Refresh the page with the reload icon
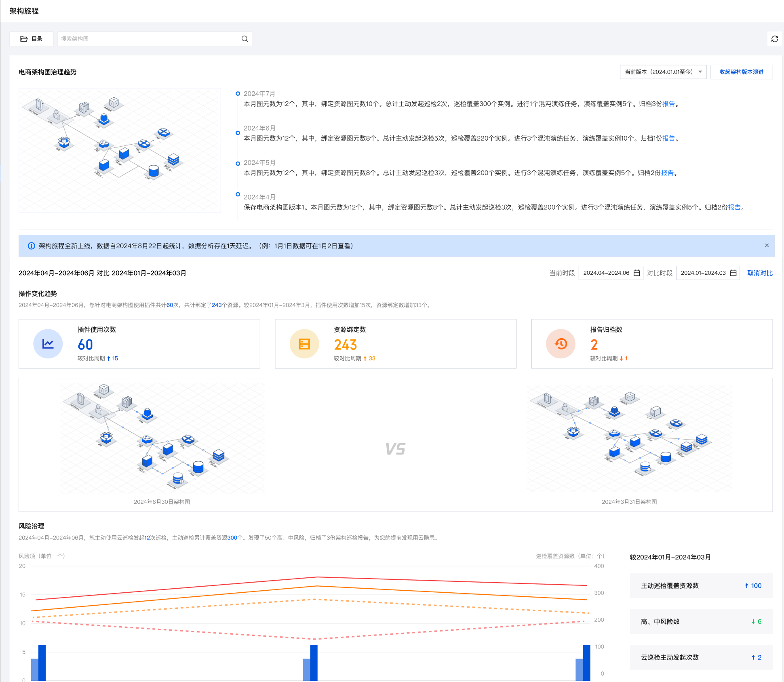The height and width of the screenshot is (682, 784). tap(774, 39)
